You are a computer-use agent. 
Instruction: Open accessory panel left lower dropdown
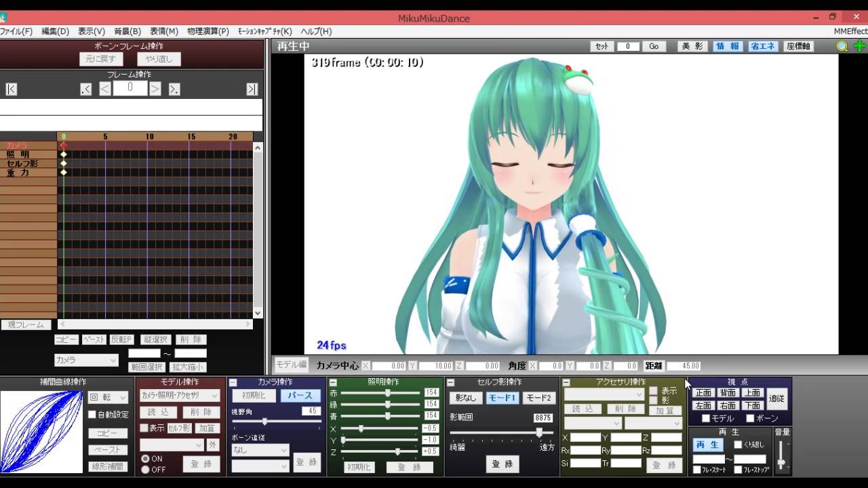[x=593, y=423]
